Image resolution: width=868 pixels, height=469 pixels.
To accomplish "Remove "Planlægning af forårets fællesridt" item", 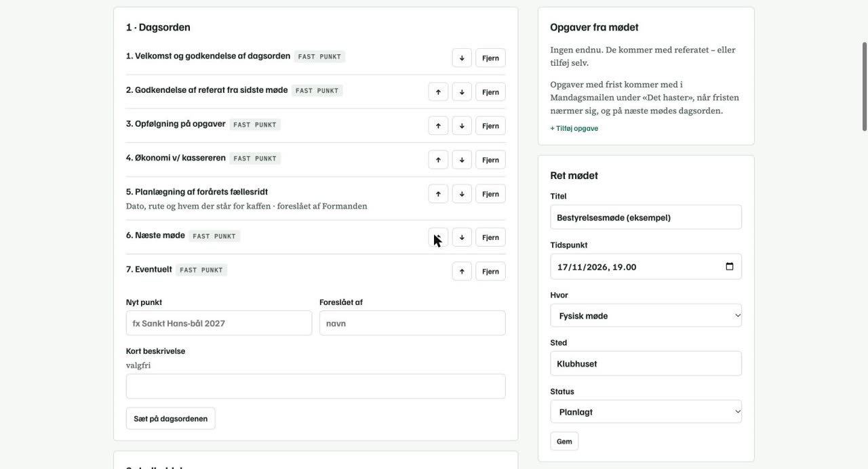I will click(x=490, y=194).
